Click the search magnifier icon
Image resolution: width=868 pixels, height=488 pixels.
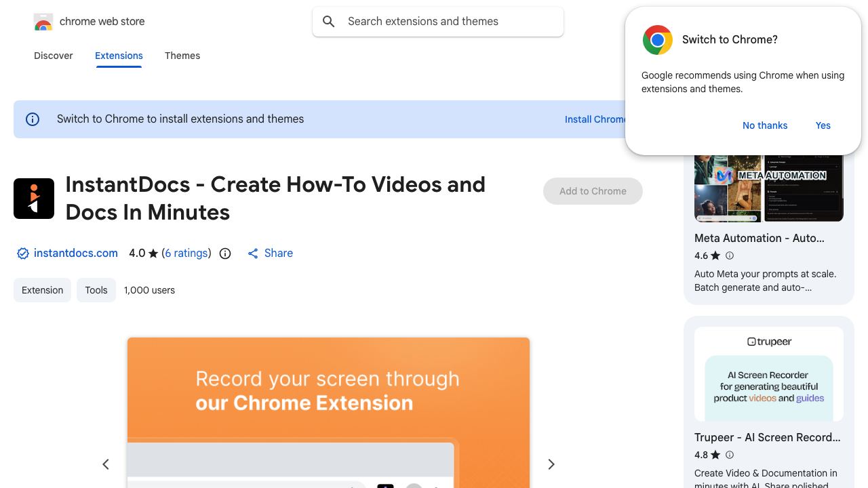[x=329, y=22]
